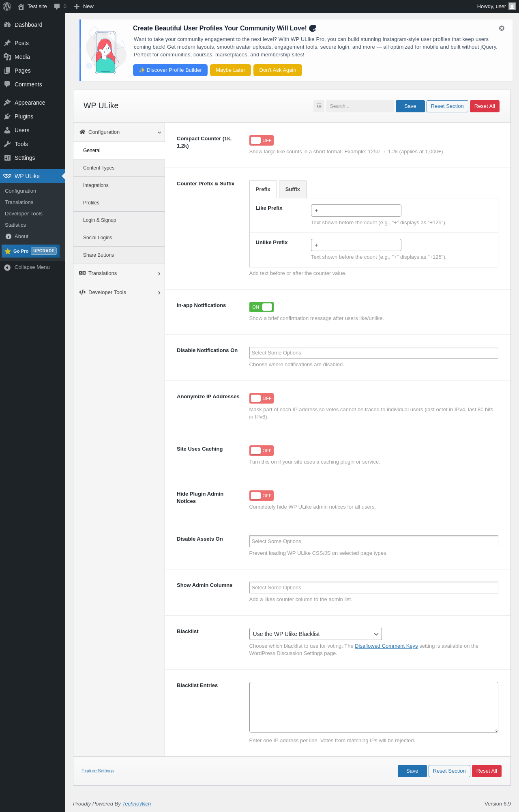Image resolution: width=519 pixels, height=812 pixels.
Task: Click the top Save button
Action: (410, 106)
